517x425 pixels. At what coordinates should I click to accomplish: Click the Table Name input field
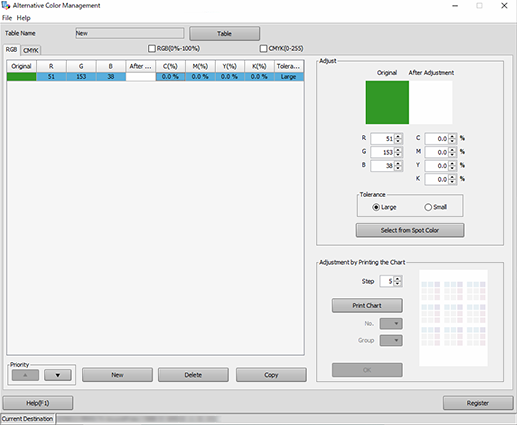click(x=130, y=33)
